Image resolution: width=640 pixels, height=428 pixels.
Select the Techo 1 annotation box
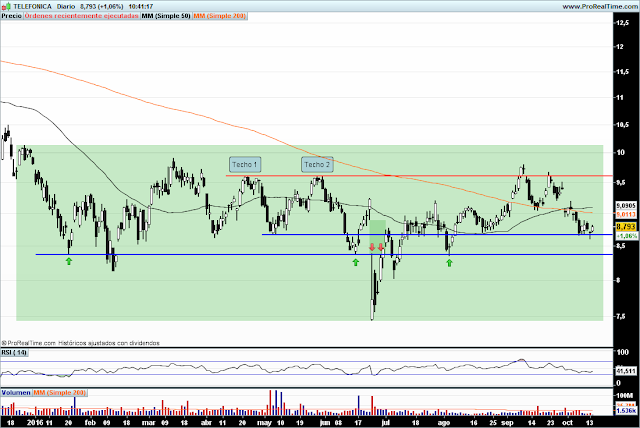pos(244,164)
